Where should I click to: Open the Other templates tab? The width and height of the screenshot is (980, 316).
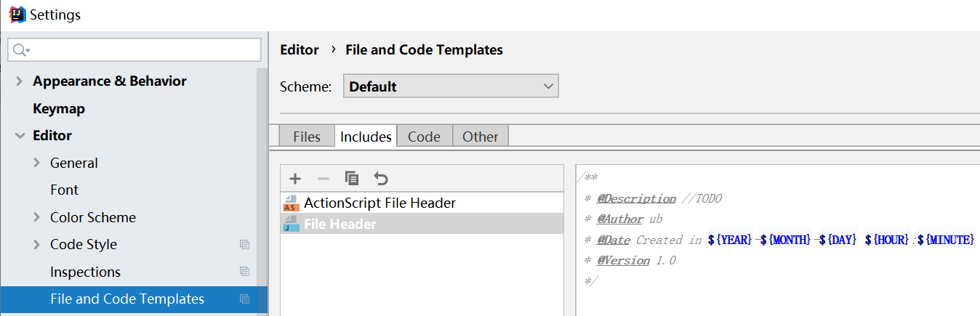tap(481, 137)
